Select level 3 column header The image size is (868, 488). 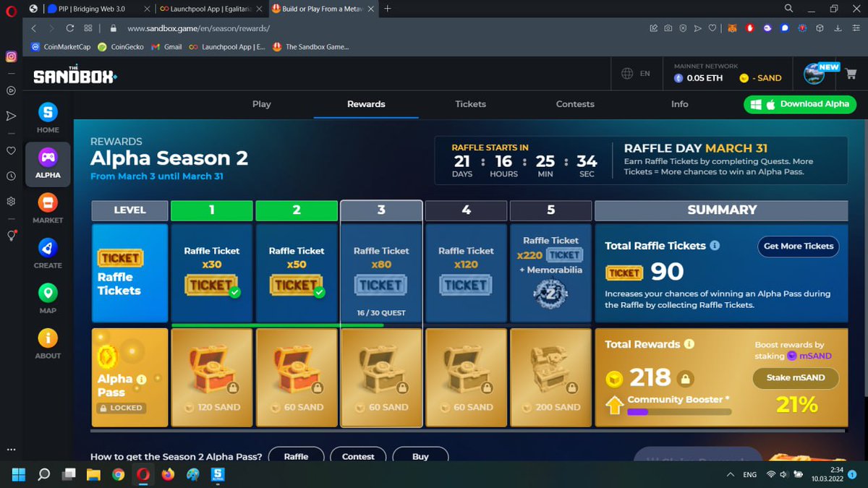381,210
